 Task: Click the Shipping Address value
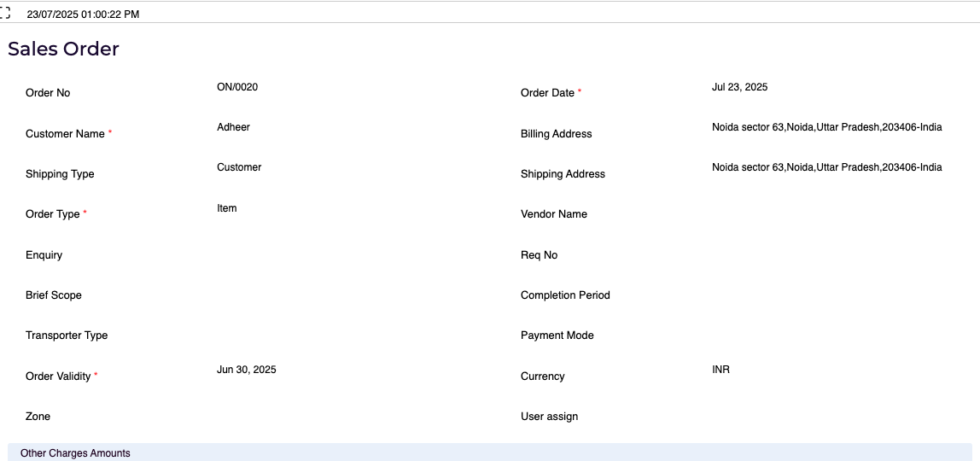pyautogui.click(x=826, y=167)
